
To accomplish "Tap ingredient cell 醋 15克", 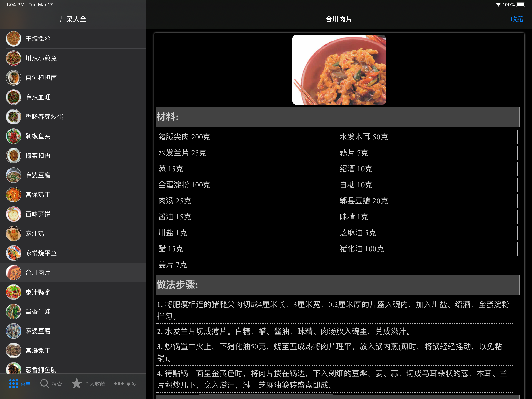I will [x=247, y=249].
